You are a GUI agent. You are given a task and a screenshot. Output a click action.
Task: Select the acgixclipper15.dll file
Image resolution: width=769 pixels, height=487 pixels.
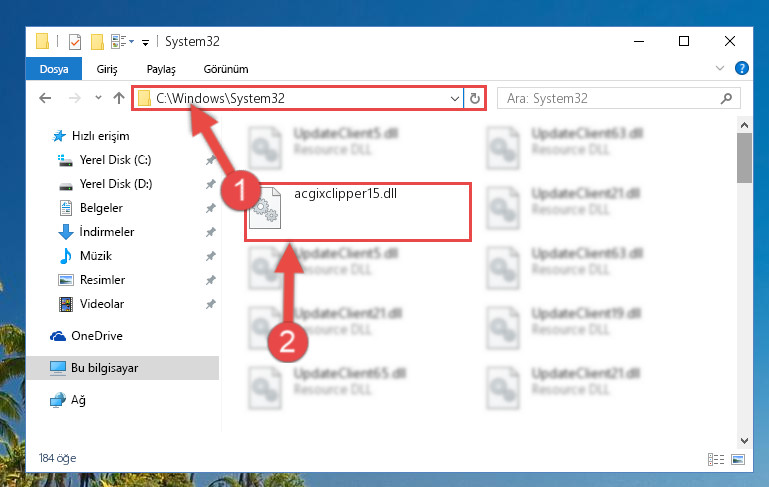(x=358, y=212)
